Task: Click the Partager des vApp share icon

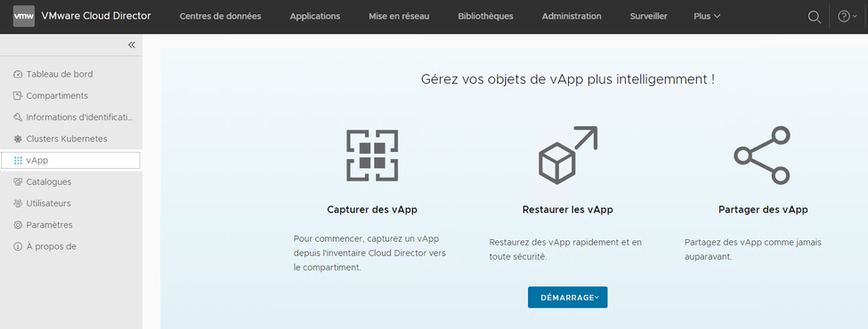Action: point(762,156)
